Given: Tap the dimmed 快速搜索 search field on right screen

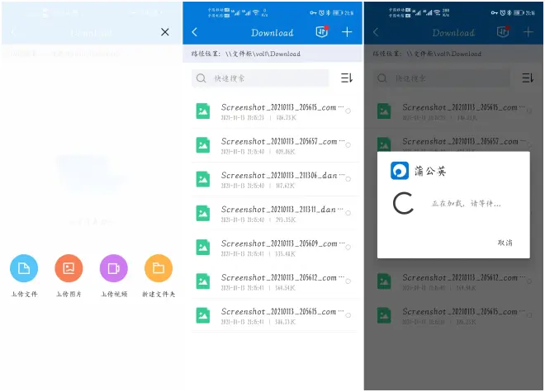Looking at the screenshot, I should tap(442, 78).
